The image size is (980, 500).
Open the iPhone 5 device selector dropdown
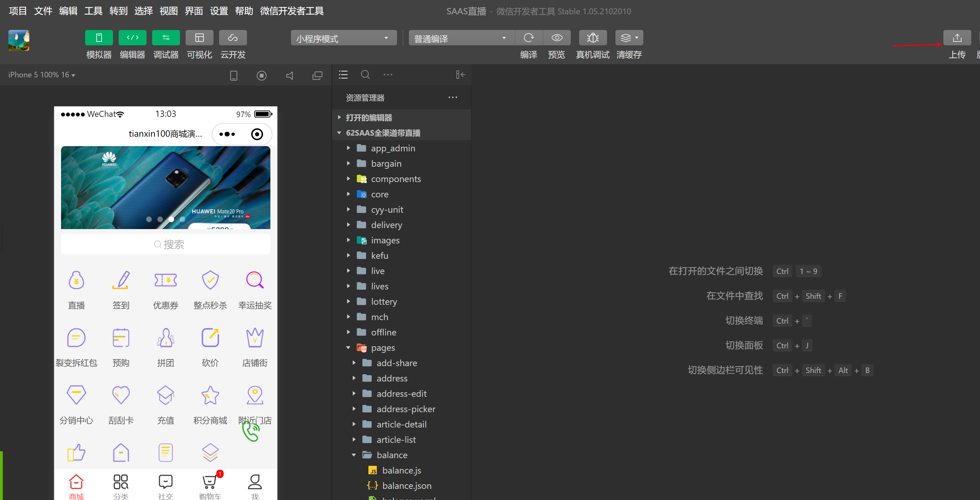tap(42, 75)
